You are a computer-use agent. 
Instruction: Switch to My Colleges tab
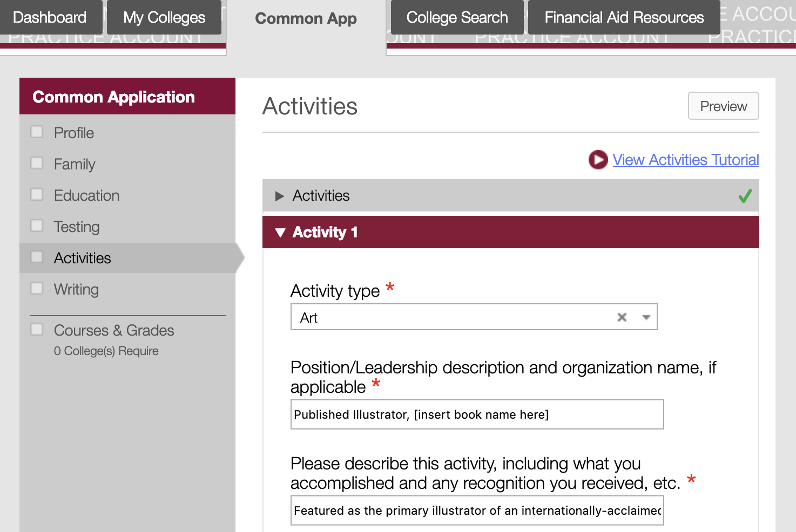[164, 17]
